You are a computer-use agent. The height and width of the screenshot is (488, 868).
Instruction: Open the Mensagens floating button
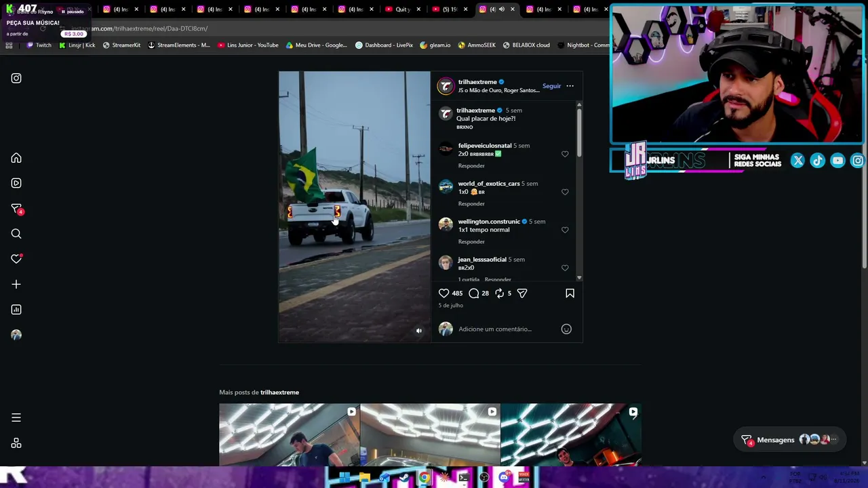click(x=791, y=440)
